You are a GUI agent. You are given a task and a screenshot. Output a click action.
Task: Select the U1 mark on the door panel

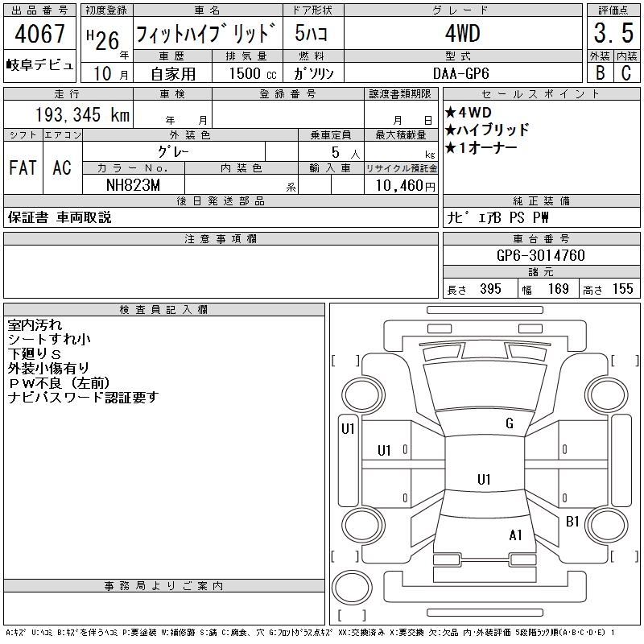tap(385, 451)
